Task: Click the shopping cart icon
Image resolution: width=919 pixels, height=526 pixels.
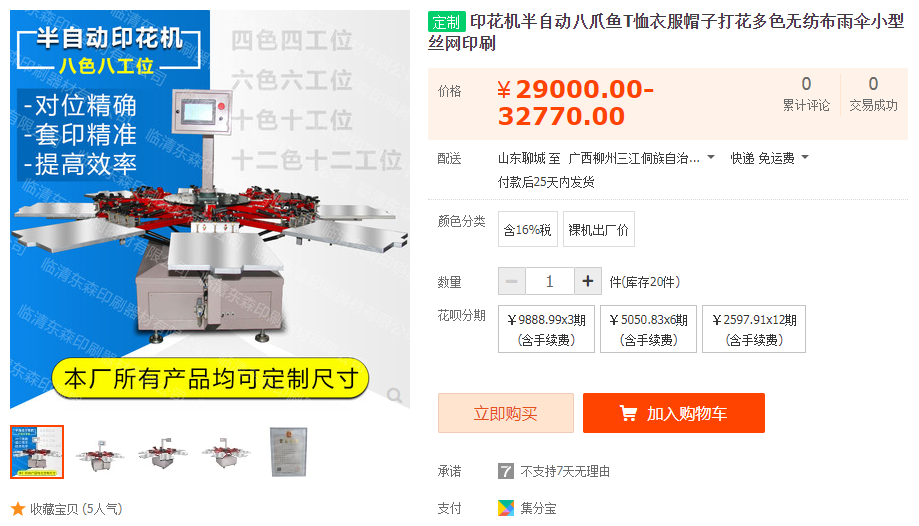Action: [628, 413]
